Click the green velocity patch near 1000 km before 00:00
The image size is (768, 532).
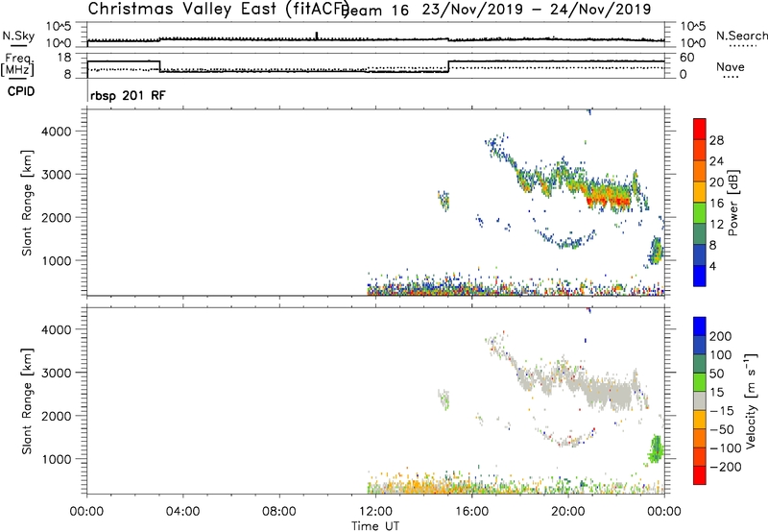click(656, 448)
